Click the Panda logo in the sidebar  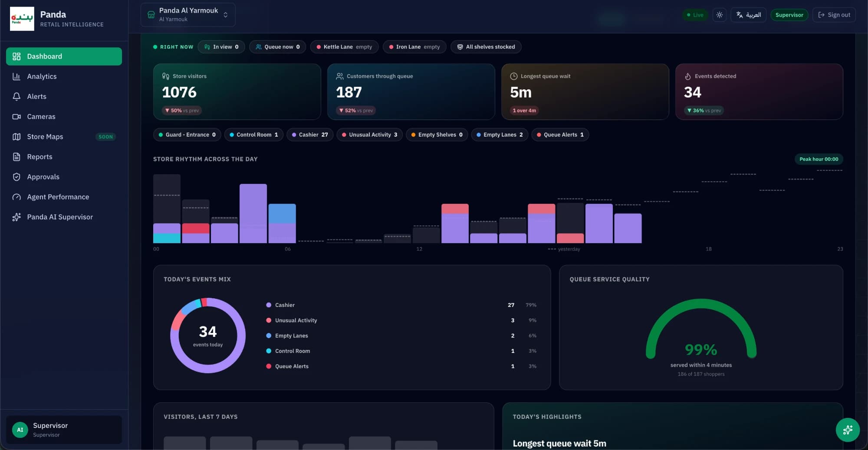(x=22, y=19)
